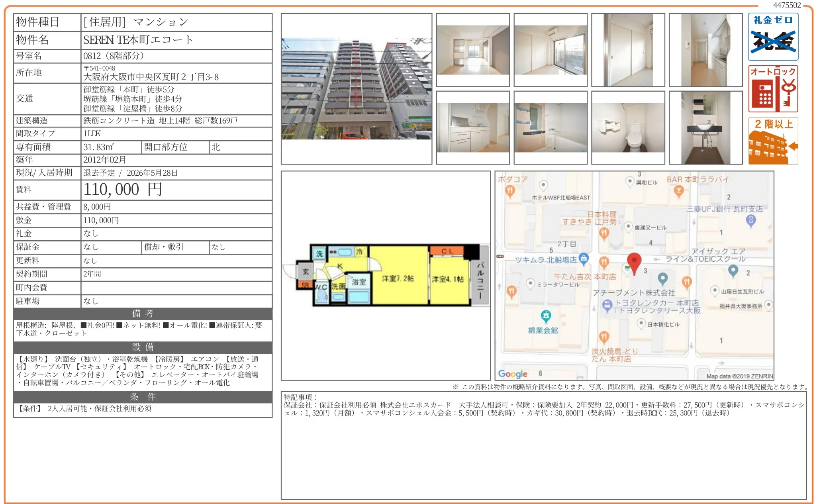Viewport: 819px width, 504px height.
Task: Open the bathroom shower photo thumbnail
Action: (x=550, y=127)
